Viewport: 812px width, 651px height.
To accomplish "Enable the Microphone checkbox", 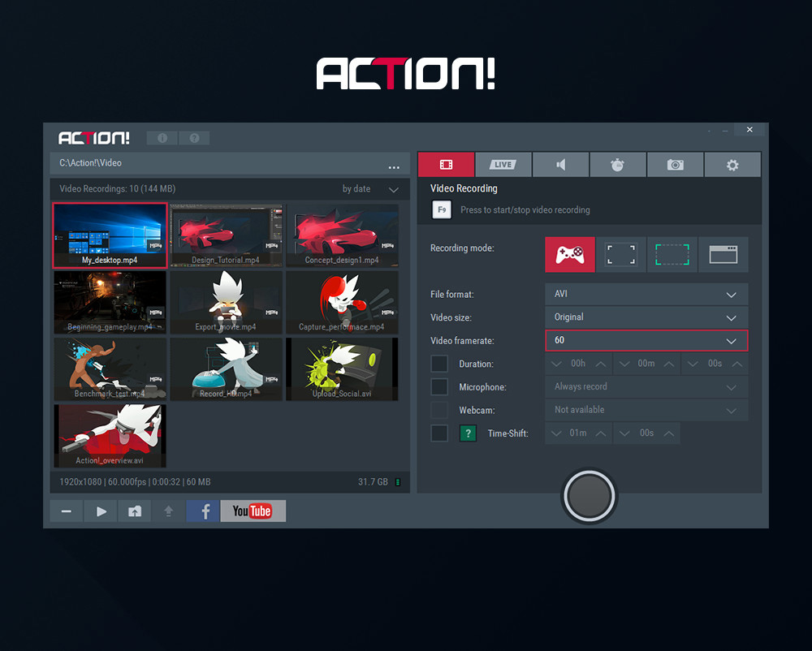I will point(439,386).
